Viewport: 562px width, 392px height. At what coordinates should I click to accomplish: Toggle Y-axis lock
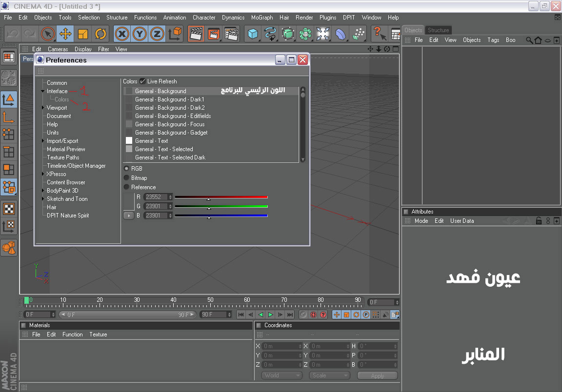click(x=140, y=34)
